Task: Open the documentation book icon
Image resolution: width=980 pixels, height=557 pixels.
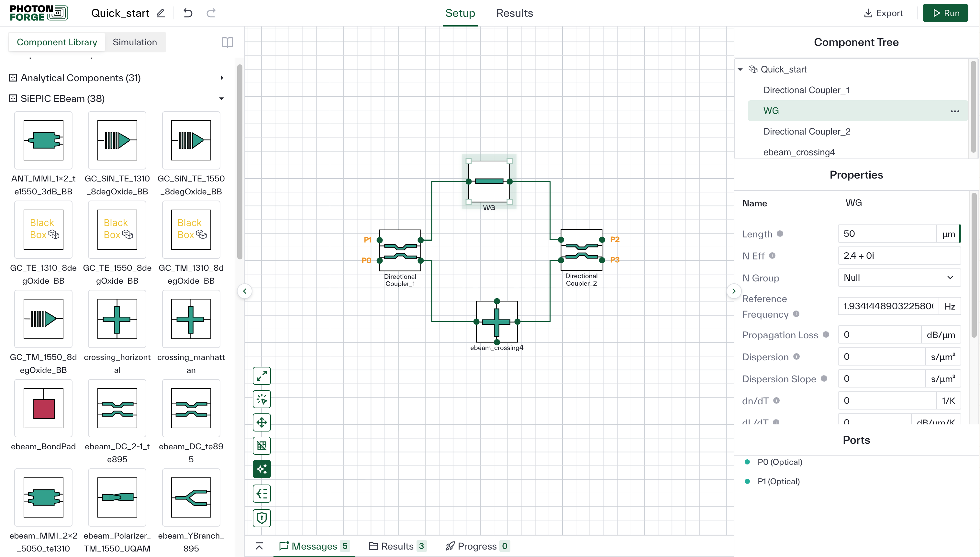Action: 227,42
